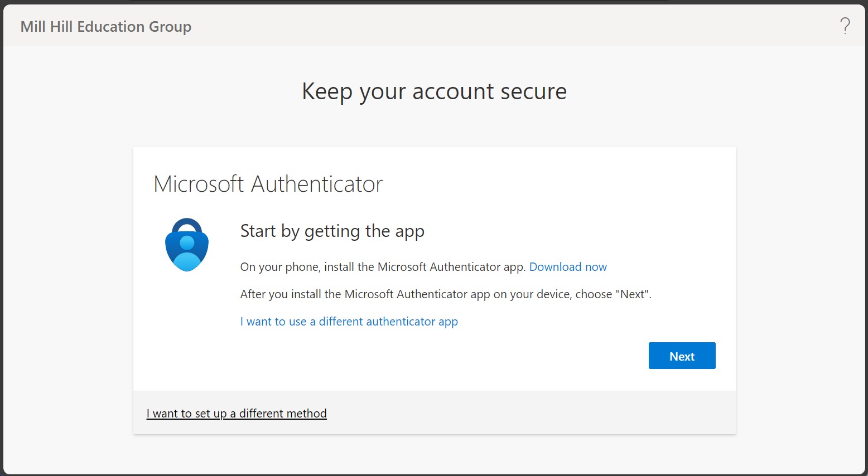The image size is (868, 476).
Task: Click the 'Start by getting the app' subheading
Action: pyautogui.click(x=332, y=231)
